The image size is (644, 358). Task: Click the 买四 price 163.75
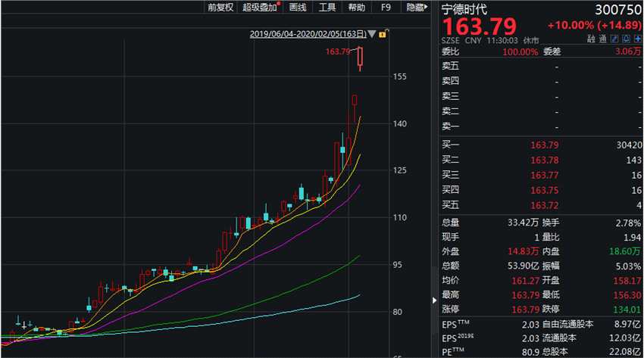click(x=544, y=190)
